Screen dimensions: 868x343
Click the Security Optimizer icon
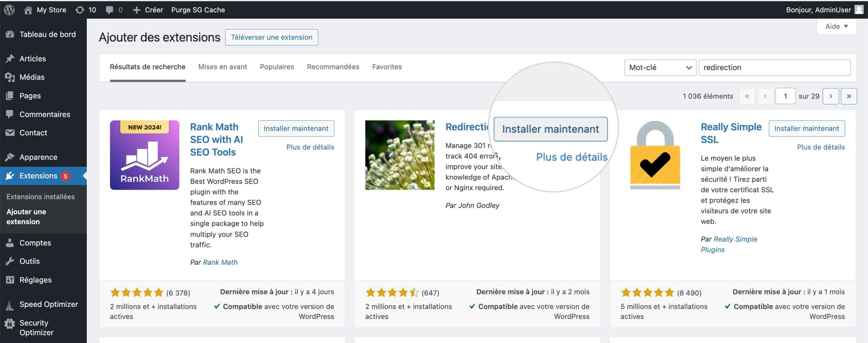click(x=10, y=324)
